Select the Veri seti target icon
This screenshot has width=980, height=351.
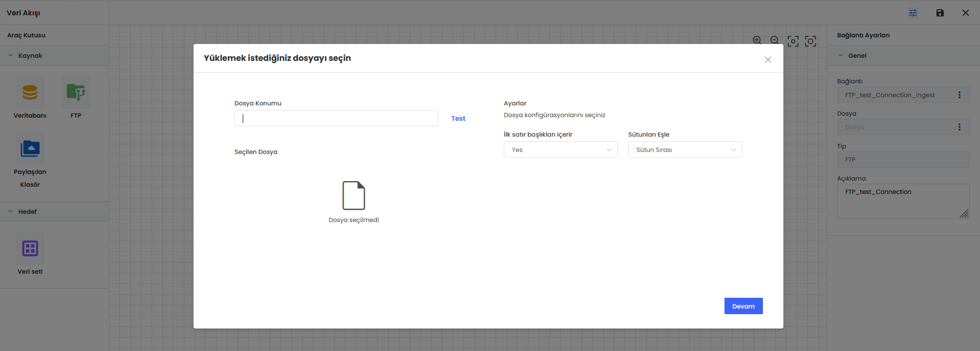click(x=30, y=249)
